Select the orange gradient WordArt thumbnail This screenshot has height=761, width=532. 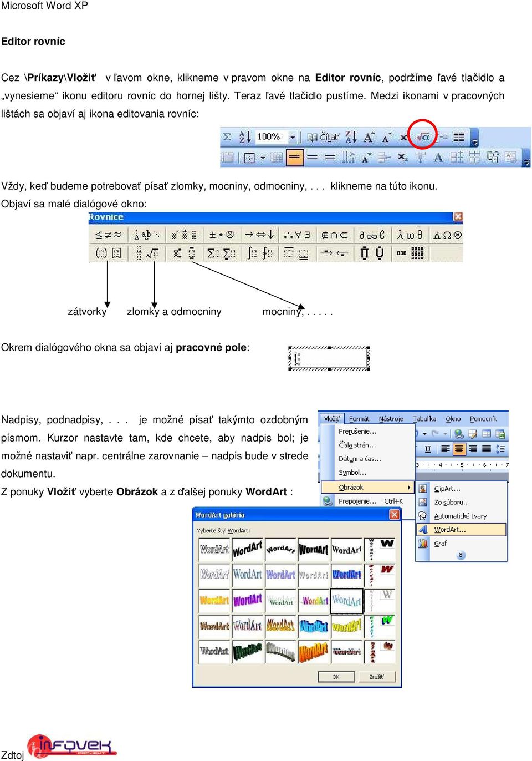tap(214, 601)
